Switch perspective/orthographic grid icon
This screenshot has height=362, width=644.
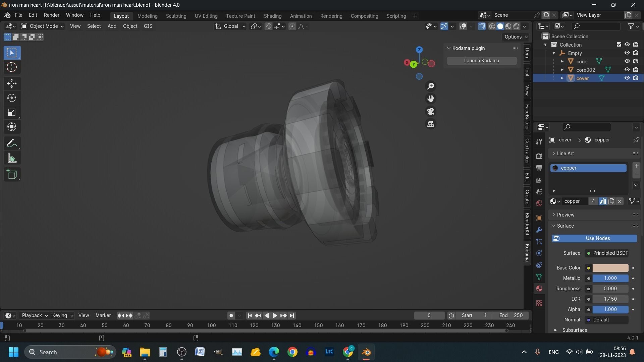click(x=431, y=124)
